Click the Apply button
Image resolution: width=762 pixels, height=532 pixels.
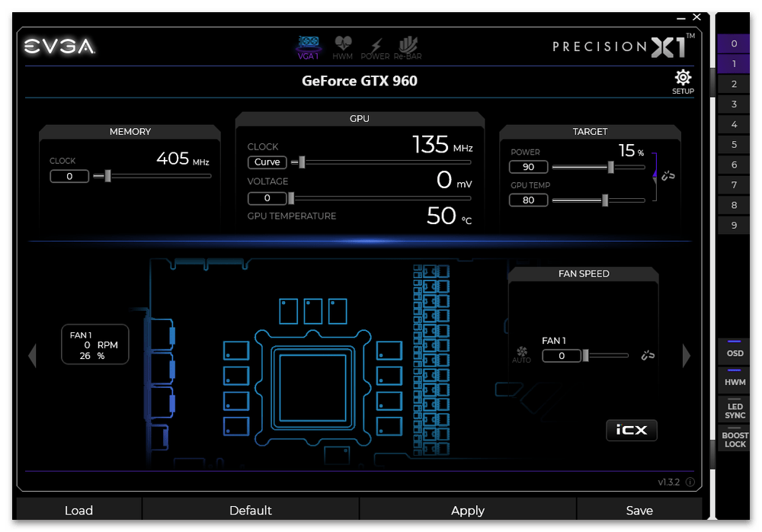pyautogui.click(x=467, y=511)
